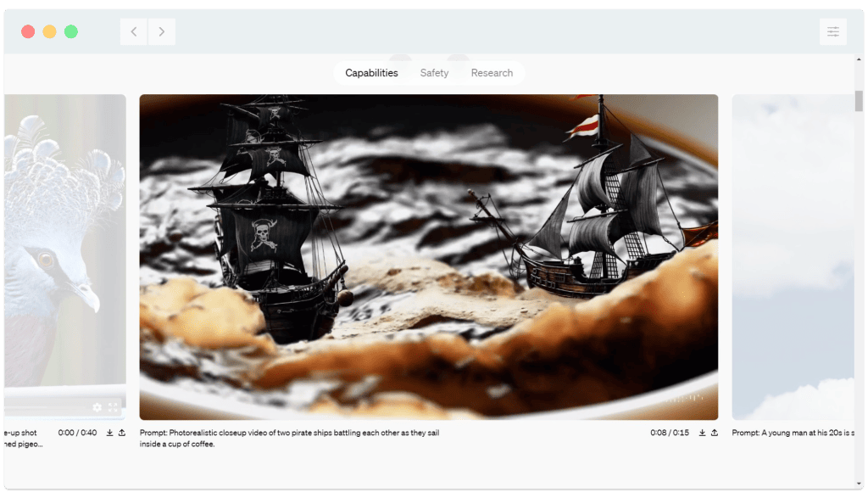Select the Capabilities tab

coord(370,73)
